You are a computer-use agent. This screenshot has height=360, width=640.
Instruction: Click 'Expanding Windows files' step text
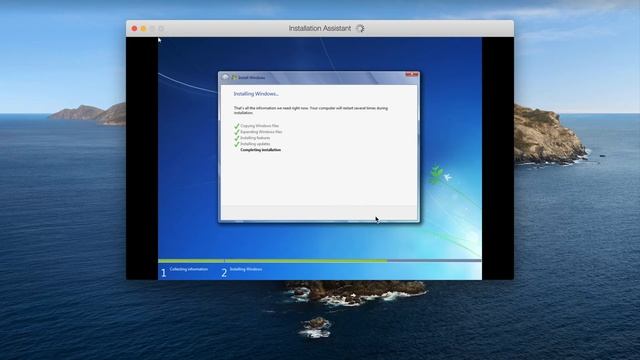[261, 132]
